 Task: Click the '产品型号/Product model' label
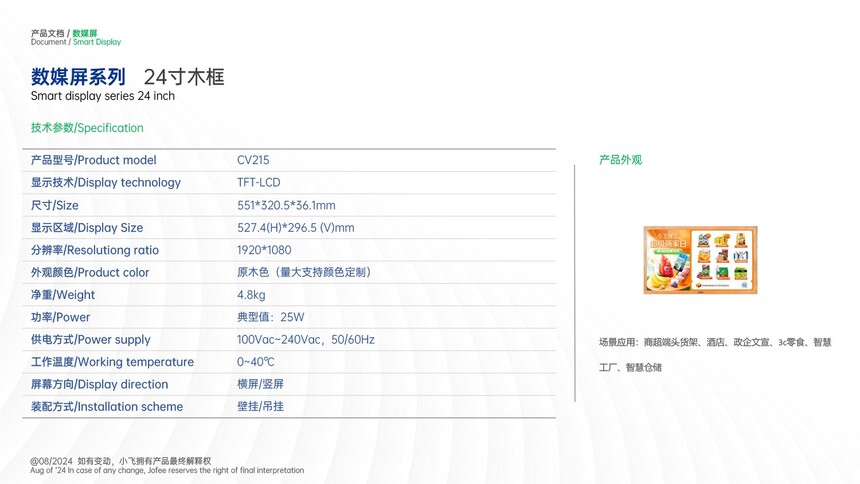pos(93,160)
